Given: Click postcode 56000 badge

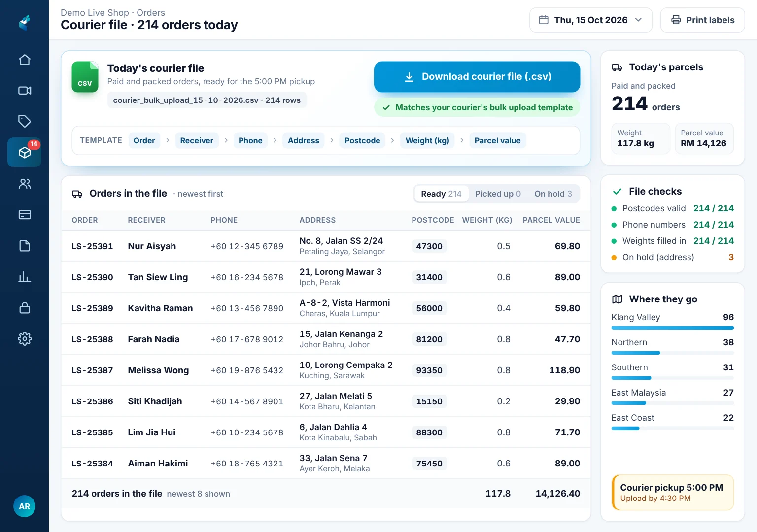Looking at the screenshot, I should (429, 308).
